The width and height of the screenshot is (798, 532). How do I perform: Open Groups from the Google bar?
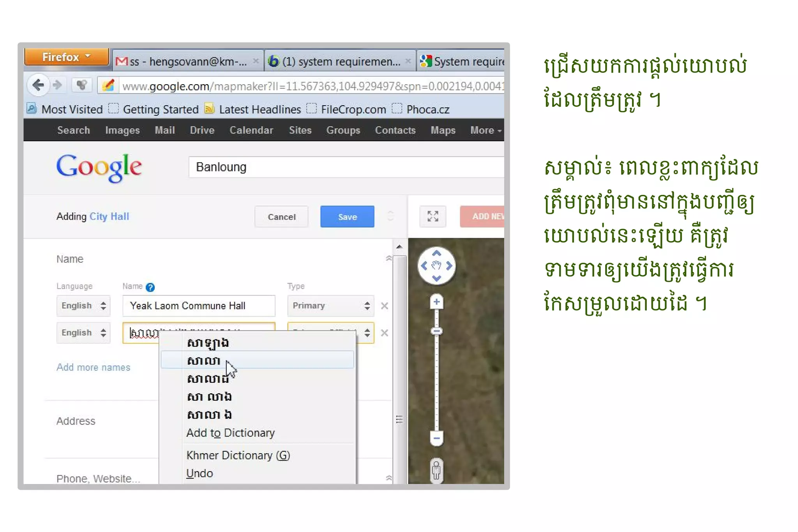(x=343, y=130)
